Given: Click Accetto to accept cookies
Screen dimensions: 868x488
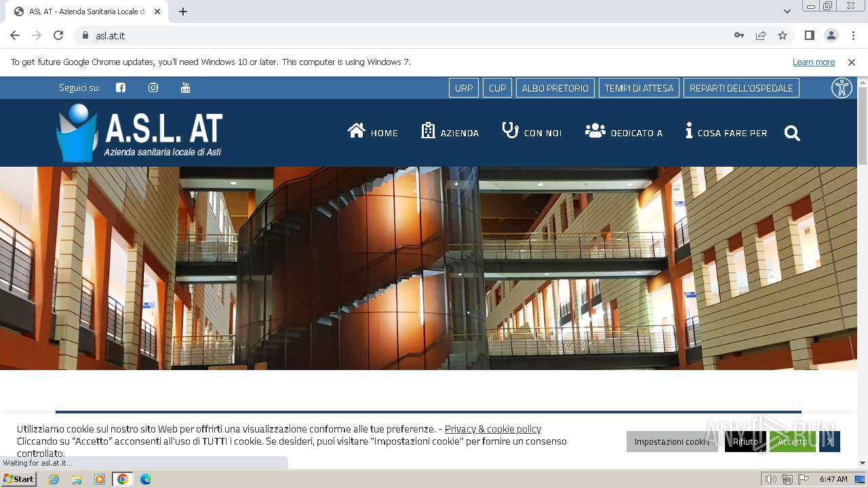Looking at the screenshot, I should point(793,441).
